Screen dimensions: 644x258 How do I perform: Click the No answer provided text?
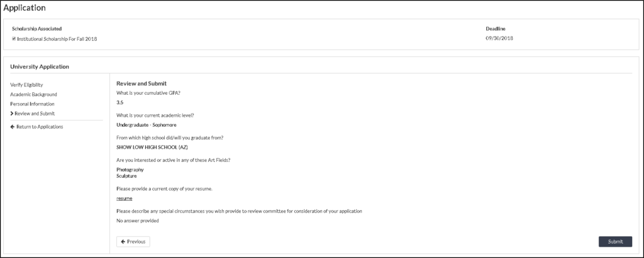point(138,221)
